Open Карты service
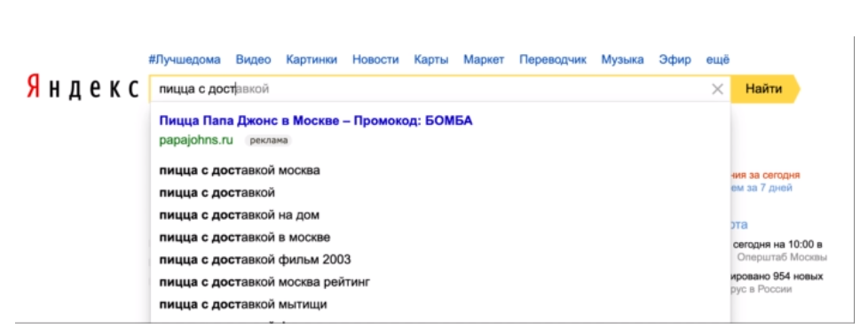This screenshot has height=336, width=868. (x=430, y=59)
